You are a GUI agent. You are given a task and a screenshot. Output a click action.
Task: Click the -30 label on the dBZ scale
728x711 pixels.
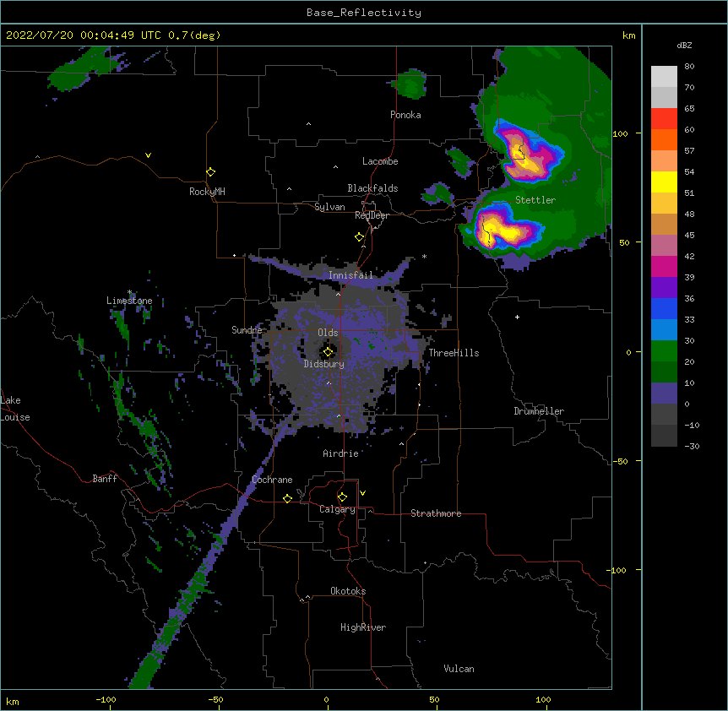pyautogui.click(x=692, y=446)
